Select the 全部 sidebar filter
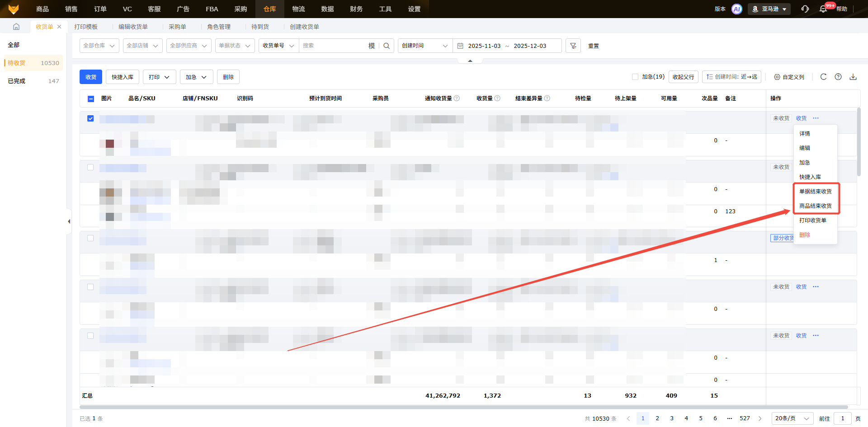This screenshot has height=427, width=868. tap(33, 45)
